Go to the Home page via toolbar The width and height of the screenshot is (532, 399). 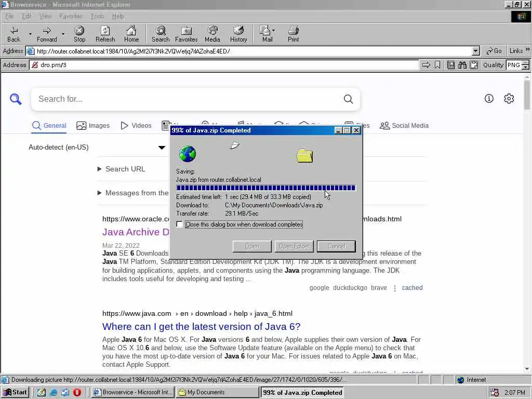click(x=131, y=34)
